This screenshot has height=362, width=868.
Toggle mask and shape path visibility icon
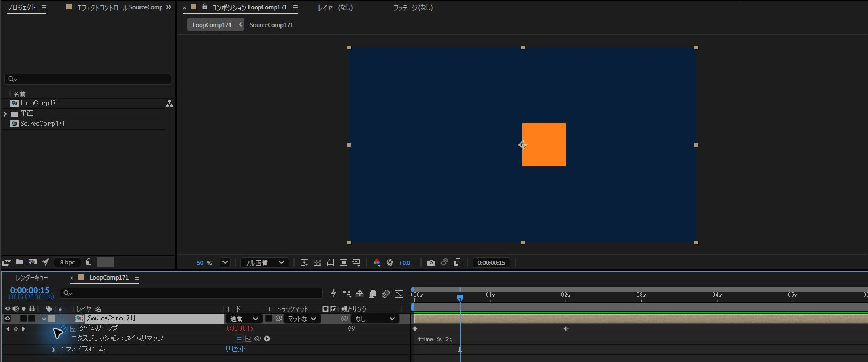pyautogui.click(x=330, y=262)
